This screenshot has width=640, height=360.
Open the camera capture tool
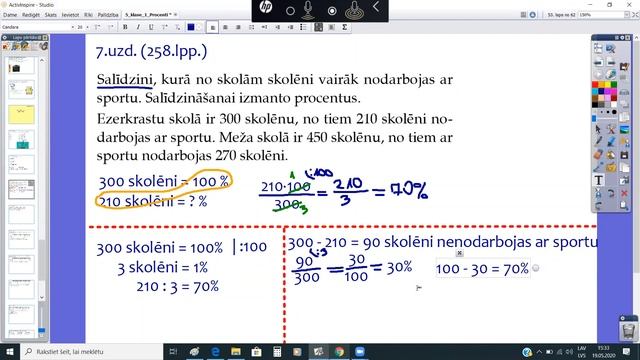[624, 155]
